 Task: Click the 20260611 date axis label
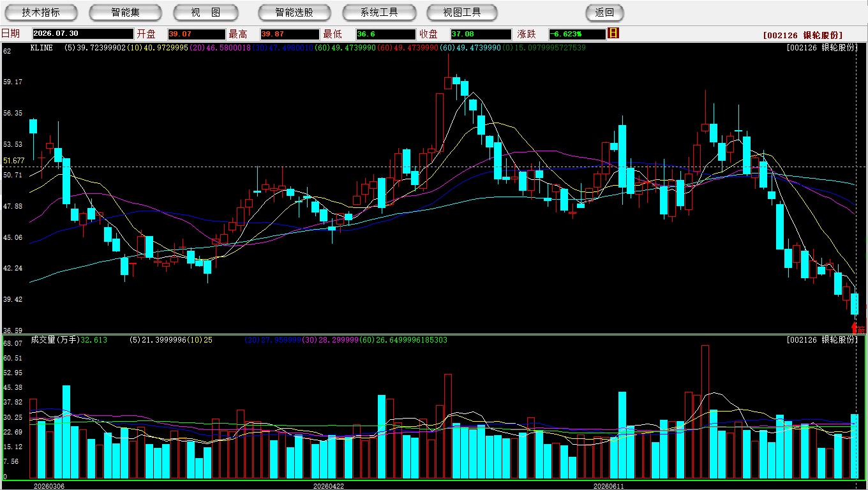(x=608, y=486)
